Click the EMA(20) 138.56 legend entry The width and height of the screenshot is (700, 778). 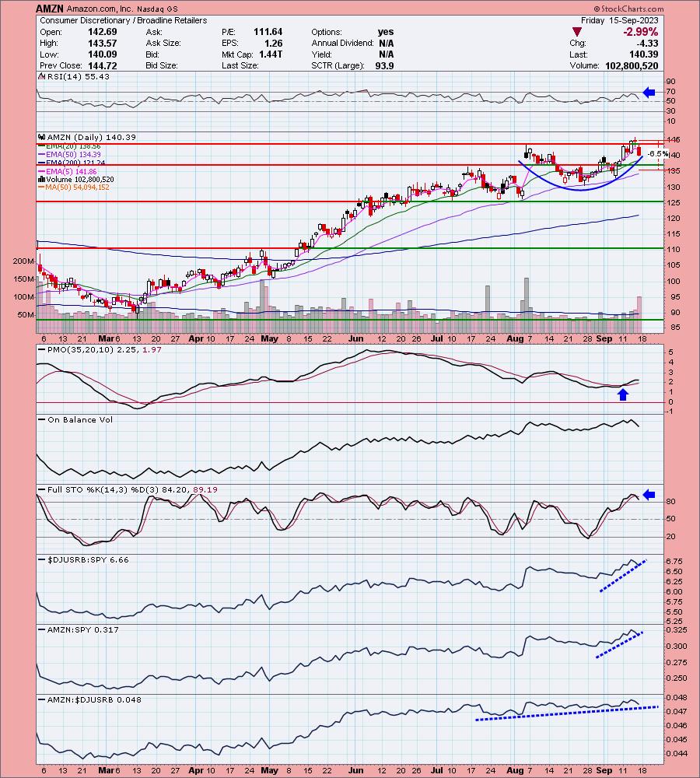pyautogui.click(x=73, y=146)
